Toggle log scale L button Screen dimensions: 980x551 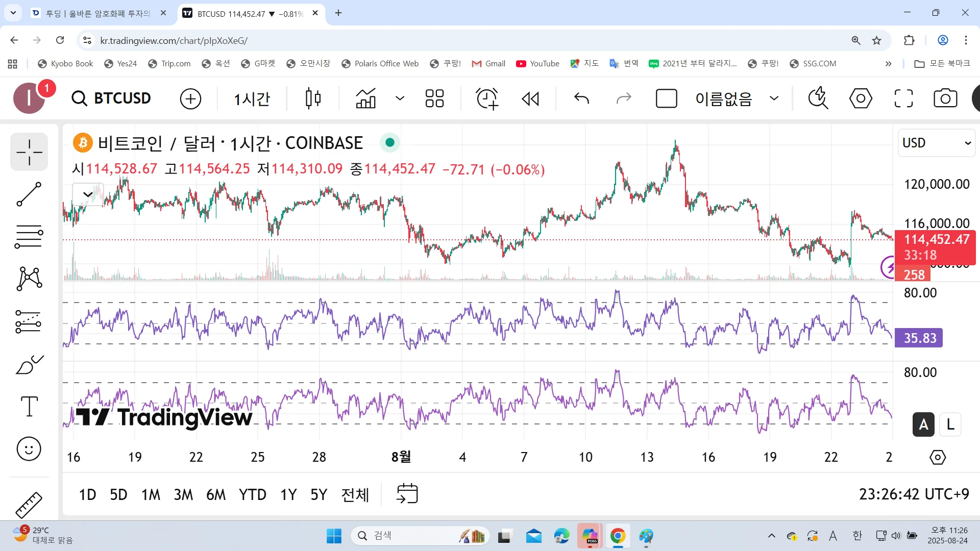click(x=950, y=424)
